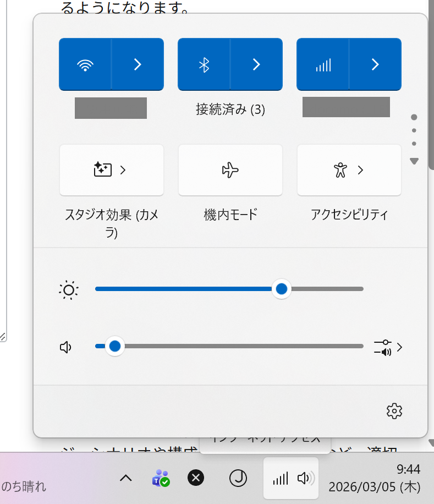This screenshot has width=434, height=504.
Task: Open Wi-Fi network list chevron
Action: coord(138,64)
